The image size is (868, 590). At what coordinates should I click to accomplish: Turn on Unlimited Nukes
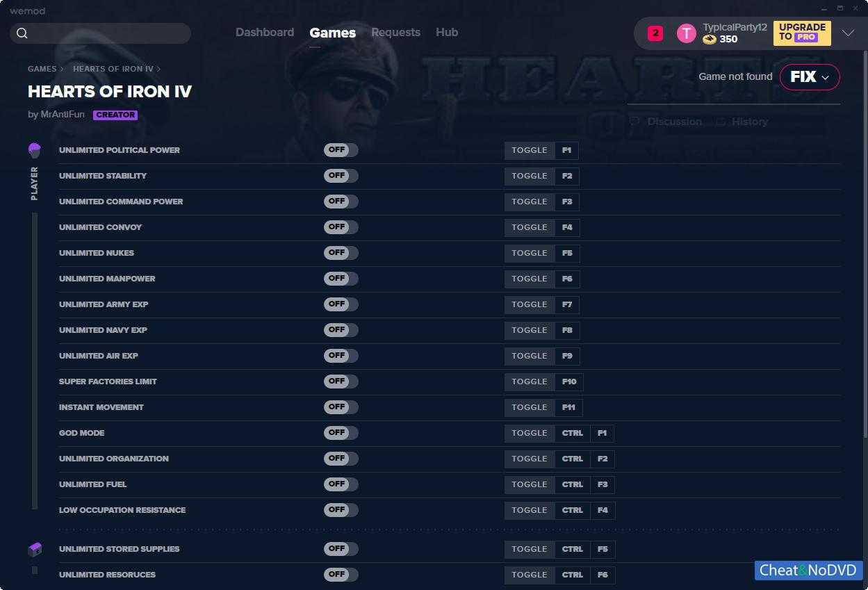[x=341, y=253]
